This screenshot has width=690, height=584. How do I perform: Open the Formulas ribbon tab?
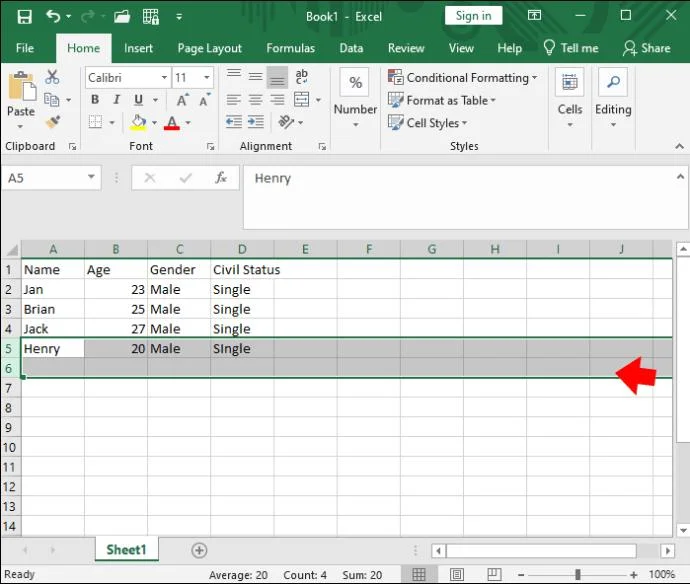[x=290, y=48]
